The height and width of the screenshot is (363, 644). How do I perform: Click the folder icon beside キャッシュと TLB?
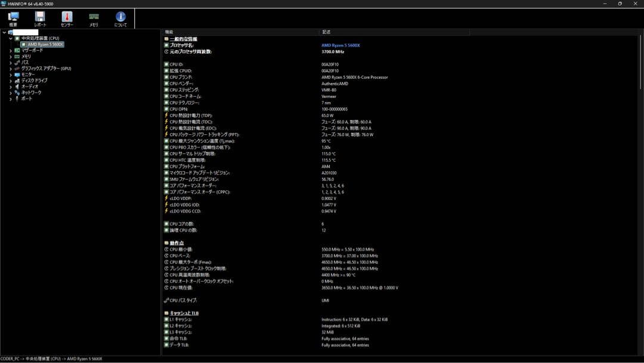coord(166,313)
